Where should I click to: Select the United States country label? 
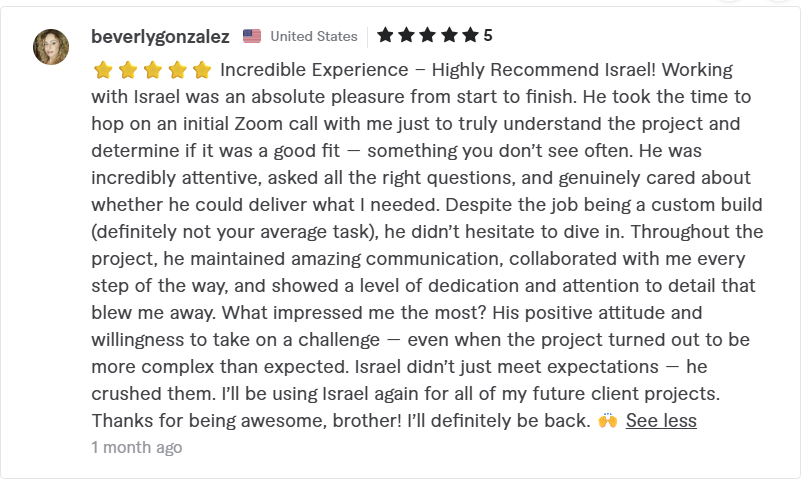(314, 36)
